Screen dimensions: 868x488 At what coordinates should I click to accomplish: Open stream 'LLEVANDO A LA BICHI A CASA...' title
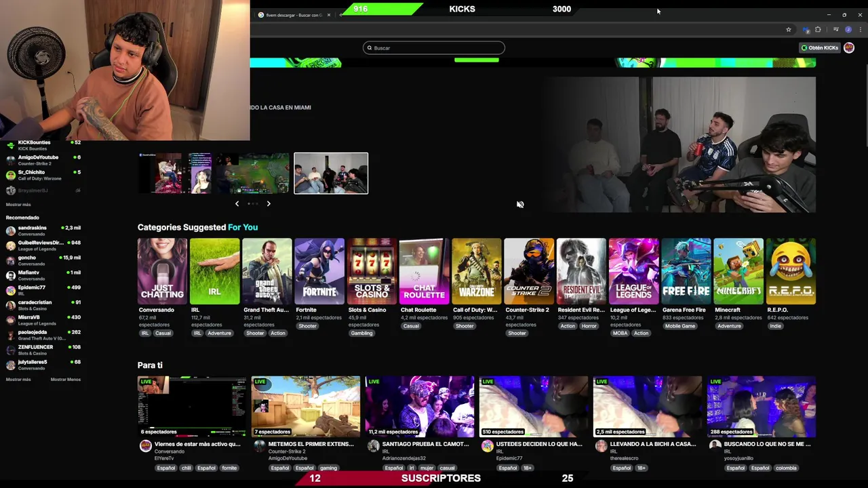tap(652, 444)
